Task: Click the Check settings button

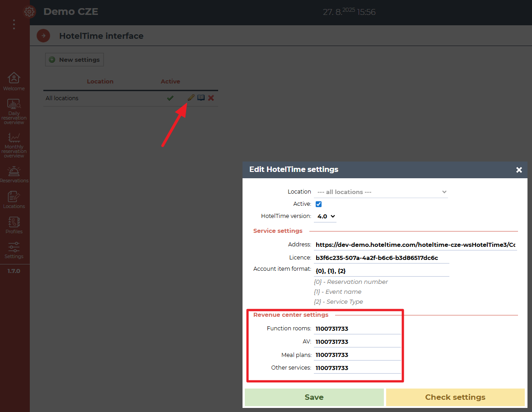Action: point(455,397)
